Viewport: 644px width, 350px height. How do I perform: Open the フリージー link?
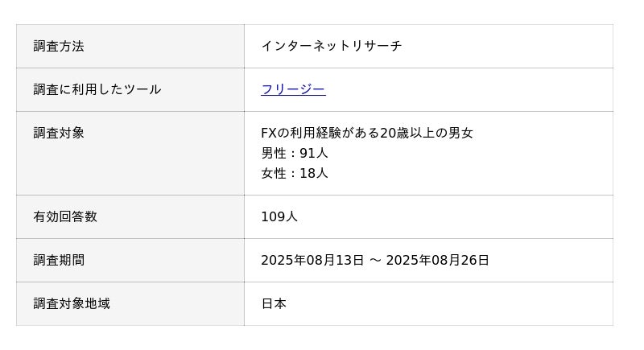293,89
